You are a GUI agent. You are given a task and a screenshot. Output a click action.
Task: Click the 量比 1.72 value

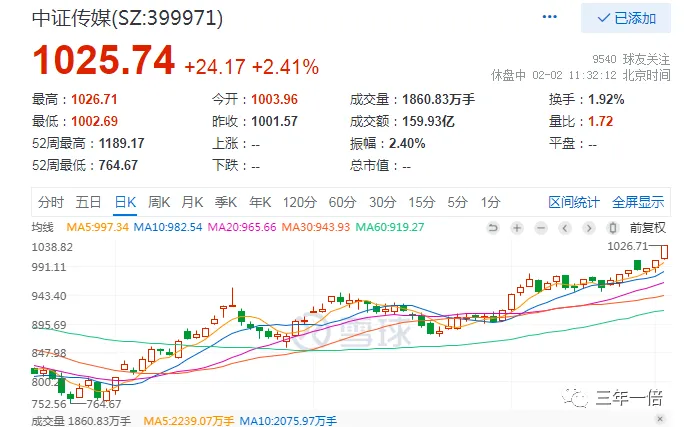(601, 121)
